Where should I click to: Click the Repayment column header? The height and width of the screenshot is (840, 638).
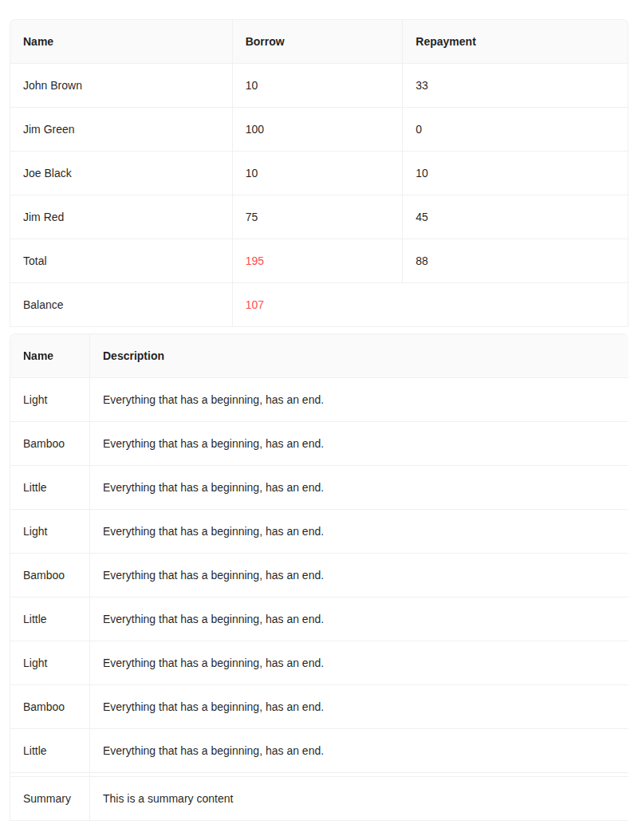tap(446, 41)
